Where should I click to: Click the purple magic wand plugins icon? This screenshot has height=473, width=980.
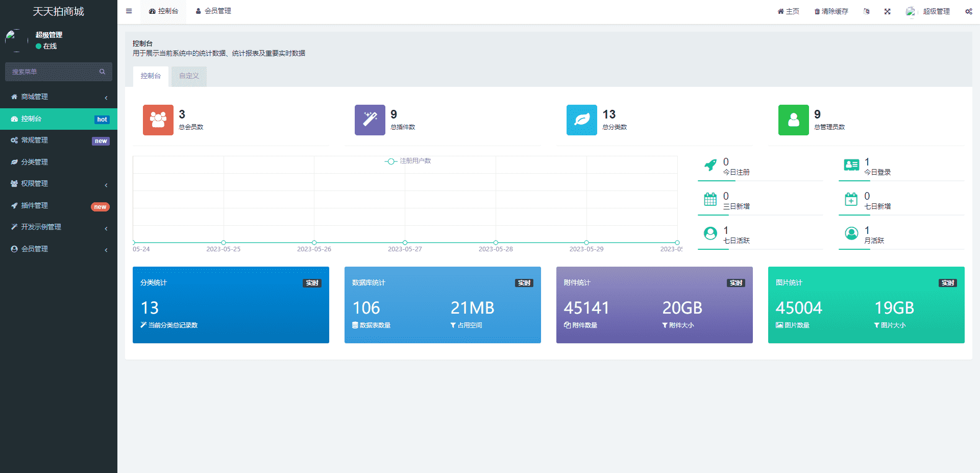[370, 120]
